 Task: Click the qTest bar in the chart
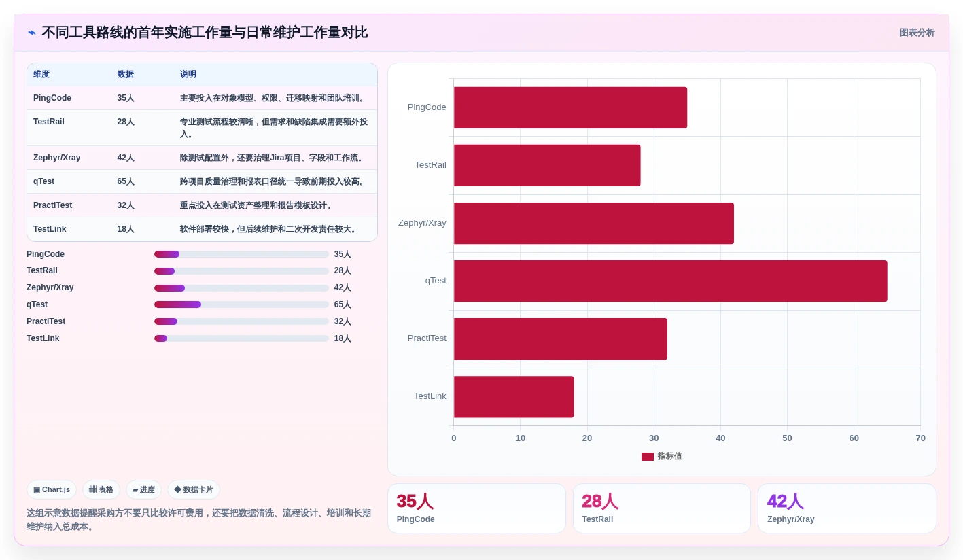pyautogui.click(x=671, y=281)
